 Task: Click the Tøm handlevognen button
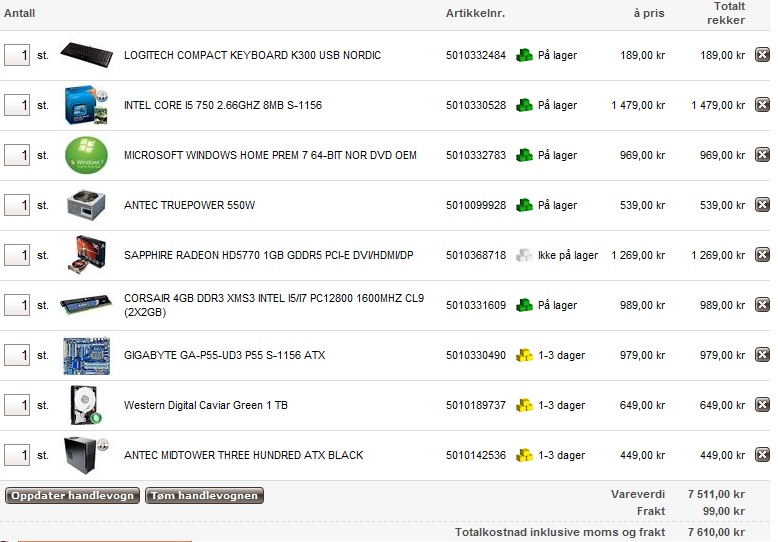(204, 495)
